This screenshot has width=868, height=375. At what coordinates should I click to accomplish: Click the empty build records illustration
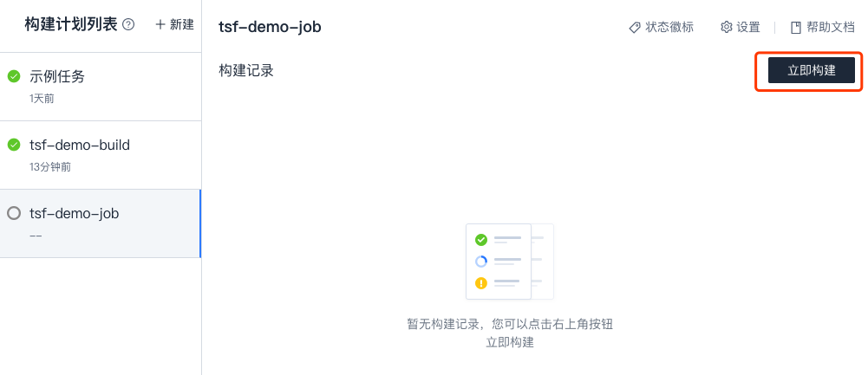pyautogui.click(x=510, y=262)
